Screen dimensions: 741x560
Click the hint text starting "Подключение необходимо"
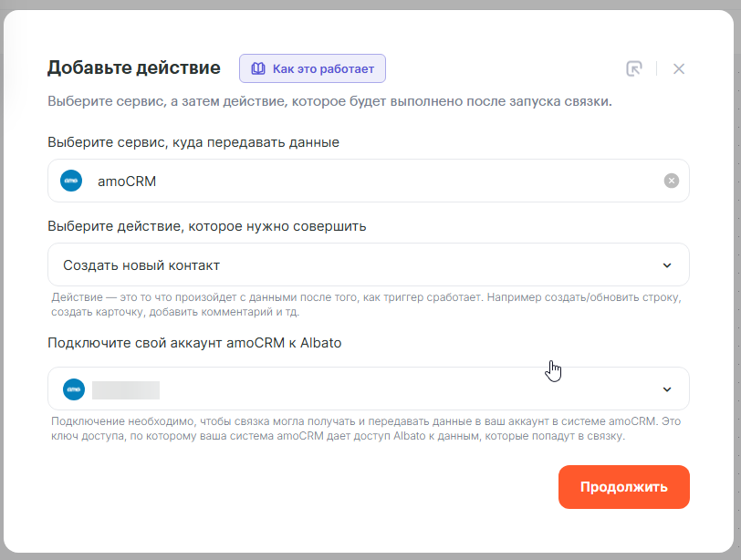tap(365, 429)
